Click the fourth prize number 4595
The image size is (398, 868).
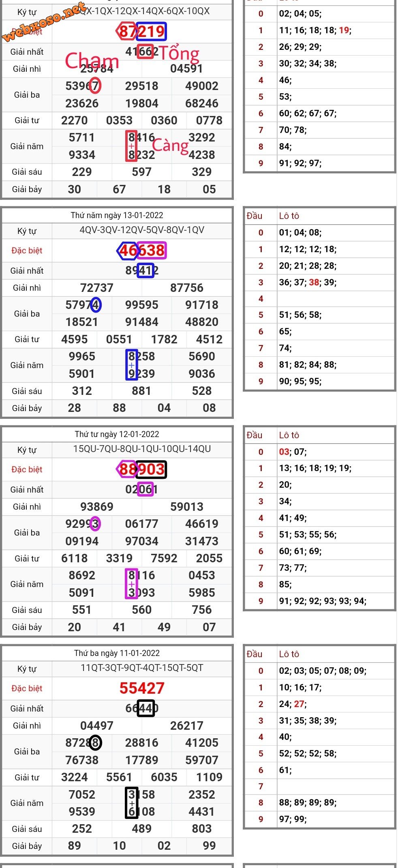coord(75,339)
